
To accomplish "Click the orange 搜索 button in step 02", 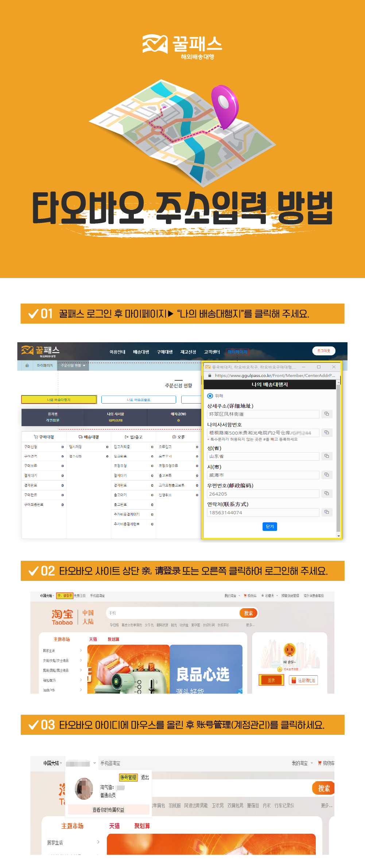I will (248, 613).
